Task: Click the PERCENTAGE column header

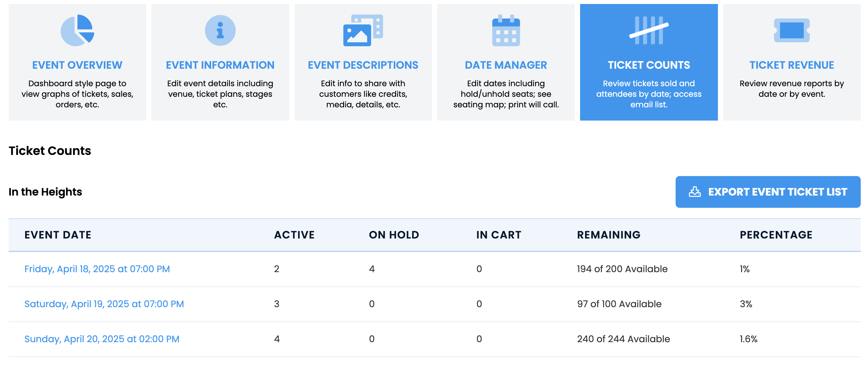Action: (776, 235)
